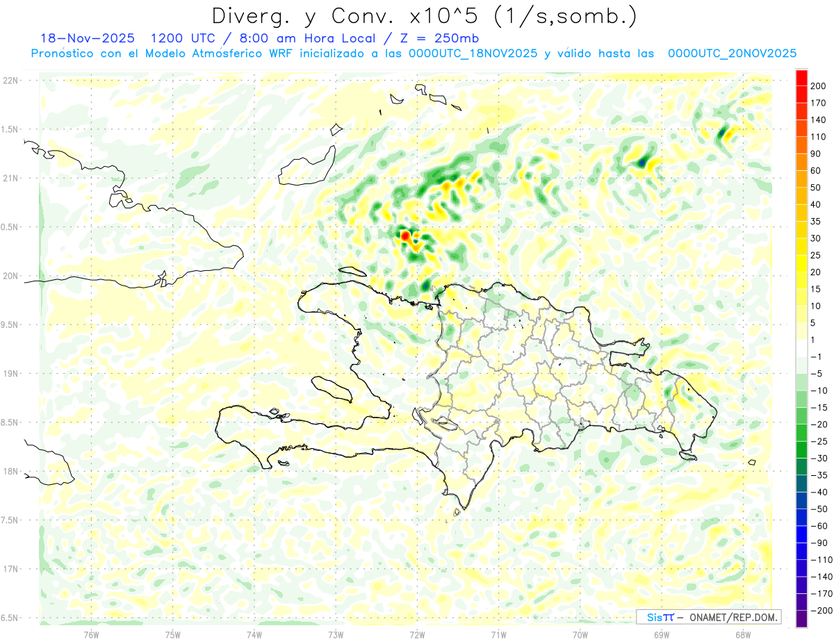Click the '-60' color bar label
This screenshot has width=834, height=644.
(819, 526)
